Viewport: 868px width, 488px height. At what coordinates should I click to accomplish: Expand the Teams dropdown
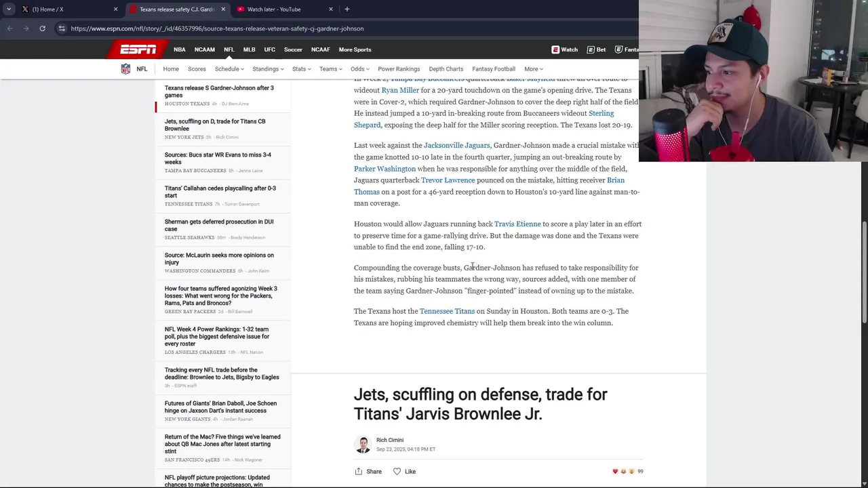tap(330, 69)
